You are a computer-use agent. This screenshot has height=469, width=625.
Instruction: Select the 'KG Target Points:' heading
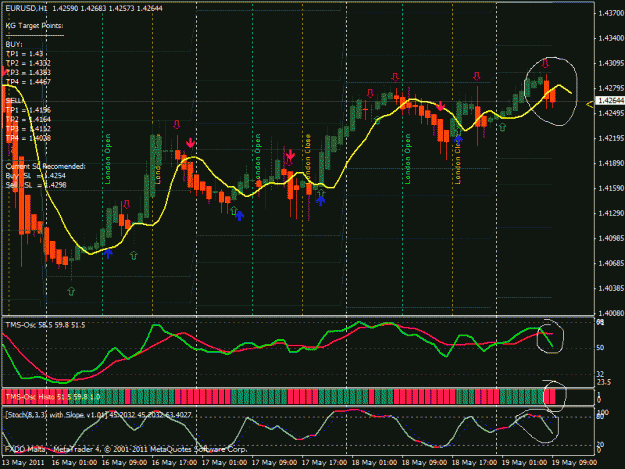coord(34,26)
